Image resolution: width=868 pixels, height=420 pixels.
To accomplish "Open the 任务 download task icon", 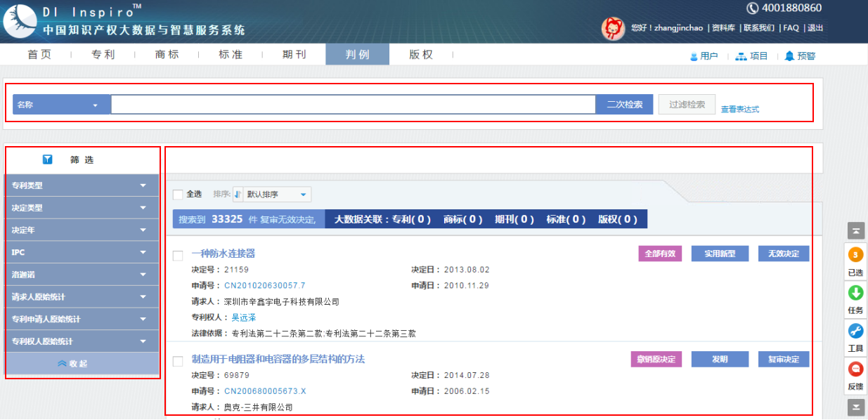I will point(855,294).
